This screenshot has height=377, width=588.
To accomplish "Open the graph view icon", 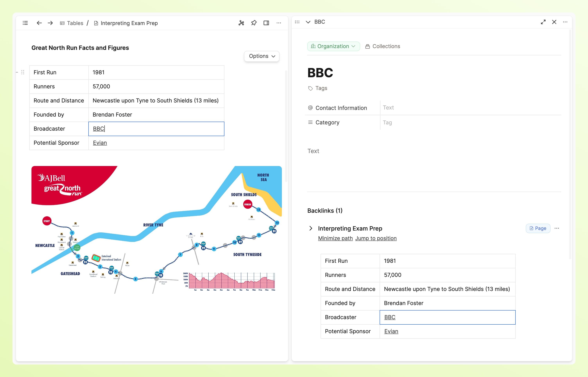I will [x=241, y=23].
